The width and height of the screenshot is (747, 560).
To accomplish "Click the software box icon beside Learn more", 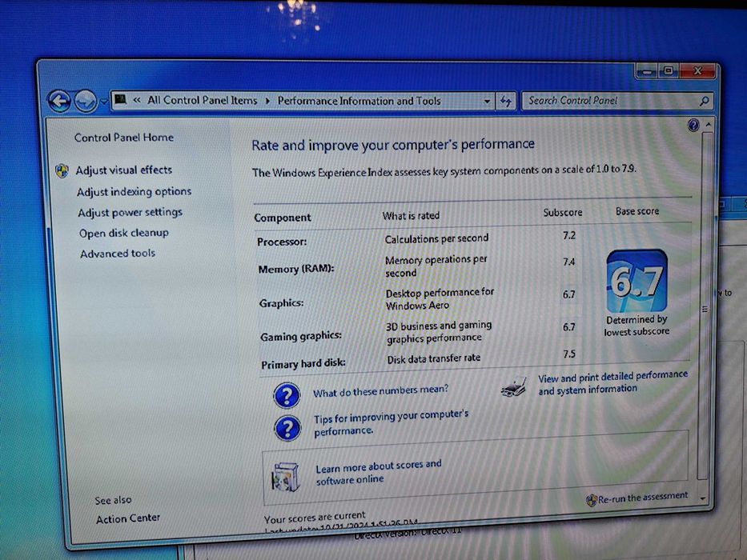I will click(285, 476).
